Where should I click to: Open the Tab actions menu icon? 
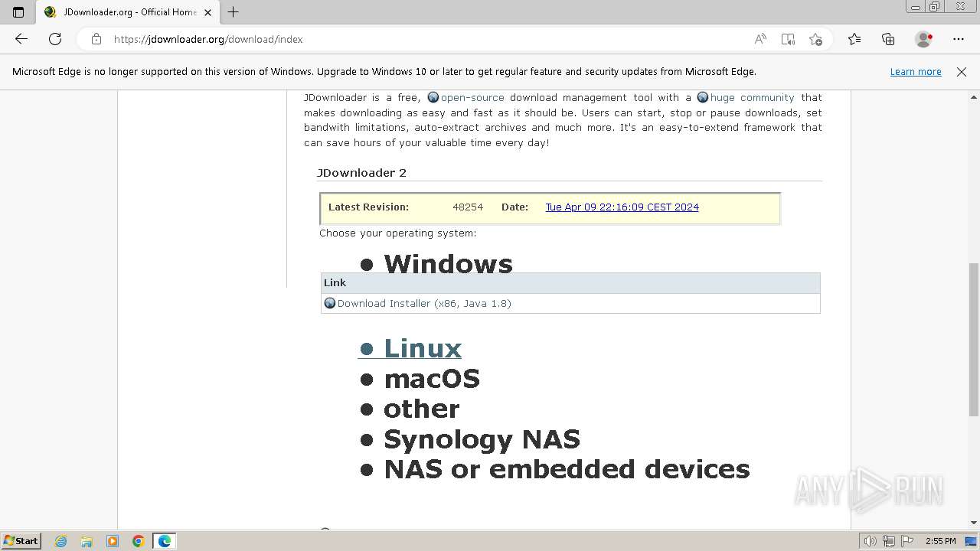point(18,12)
